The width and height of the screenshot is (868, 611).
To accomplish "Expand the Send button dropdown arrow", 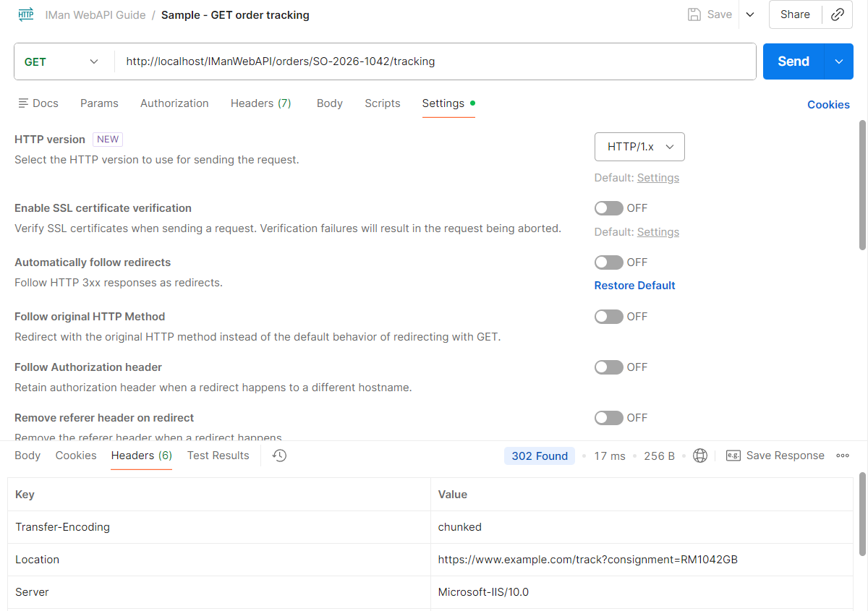I will [839, 61].
